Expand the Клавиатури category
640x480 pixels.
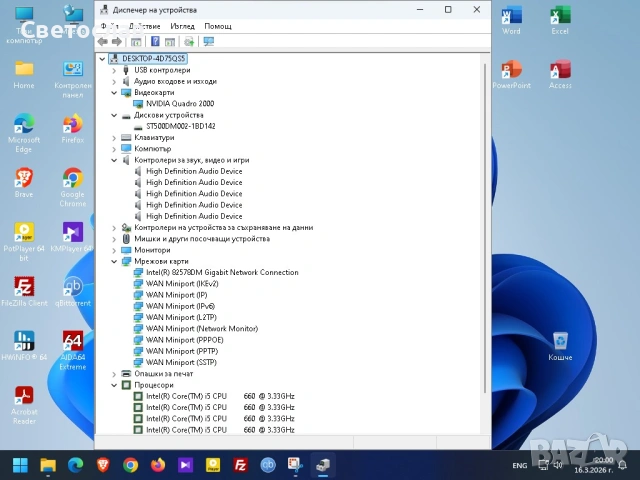114,138
